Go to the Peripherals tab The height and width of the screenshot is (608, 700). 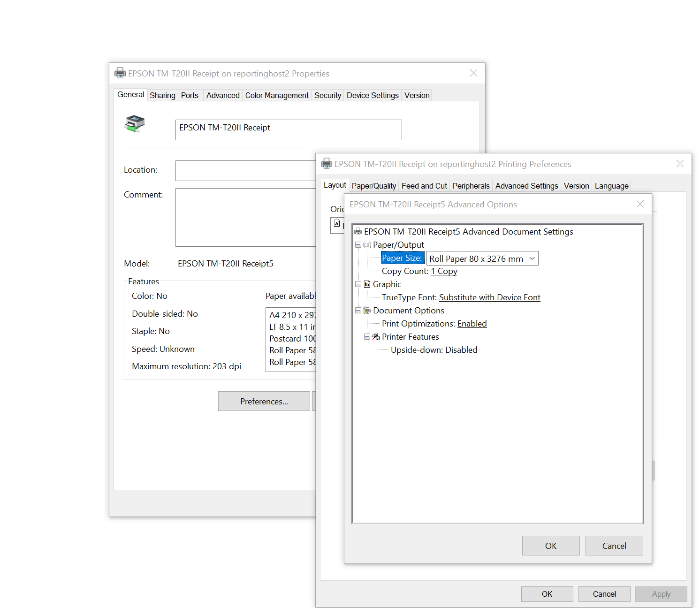[x=471, y=186]
